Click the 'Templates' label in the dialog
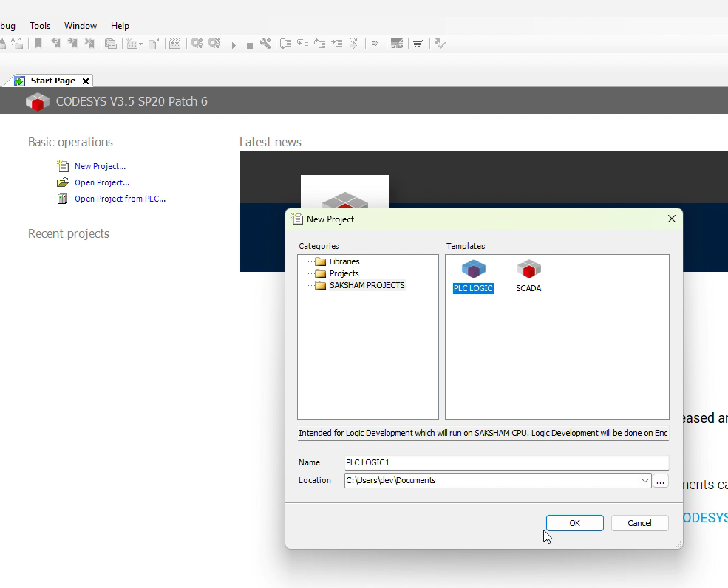728x588 pixels. (466, 246)
